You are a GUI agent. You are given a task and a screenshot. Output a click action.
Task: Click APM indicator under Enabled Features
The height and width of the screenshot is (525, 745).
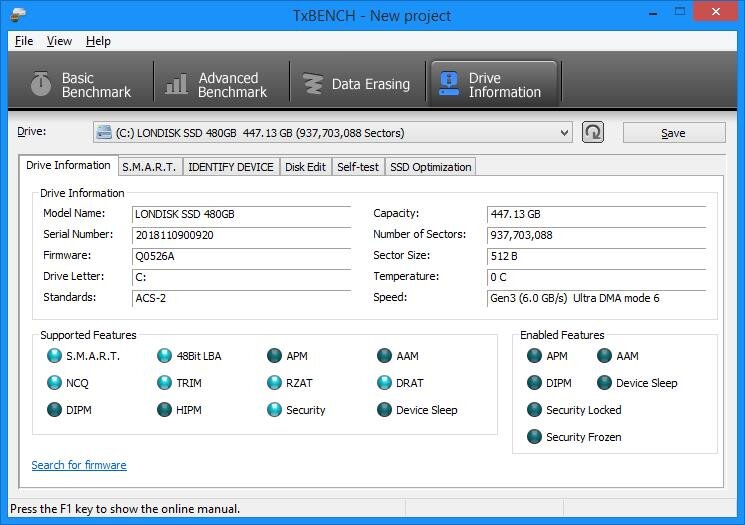tap(535, 355)
